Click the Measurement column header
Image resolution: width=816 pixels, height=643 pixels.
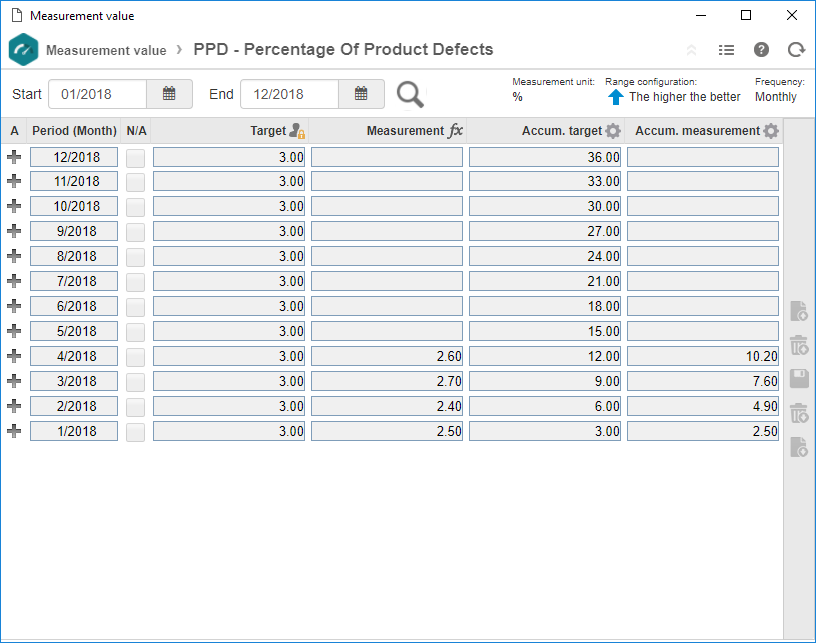387,131
